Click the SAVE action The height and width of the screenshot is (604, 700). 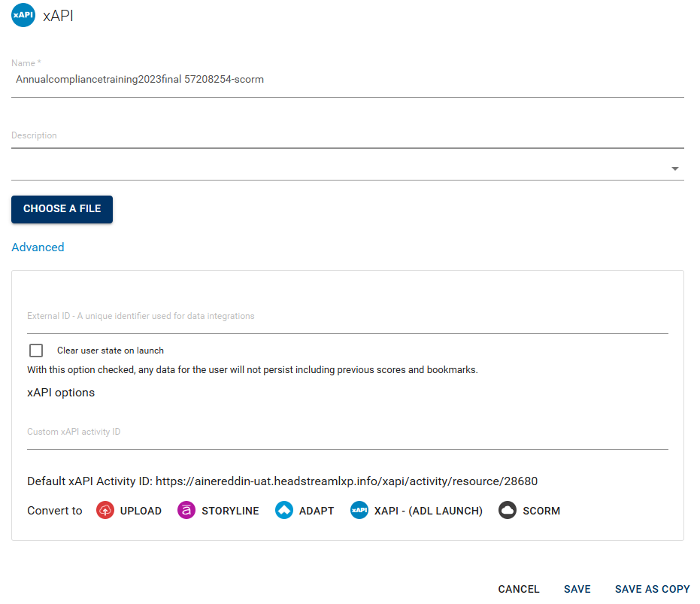[577, 589]
